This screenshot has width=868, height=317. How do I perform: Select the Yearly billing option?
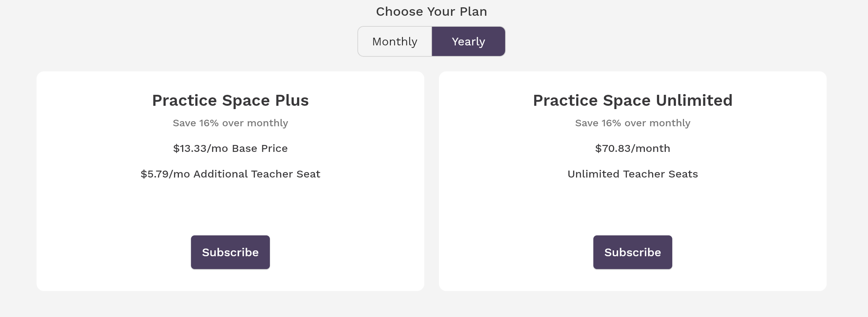pyautogui.click(x=468, y=41)
